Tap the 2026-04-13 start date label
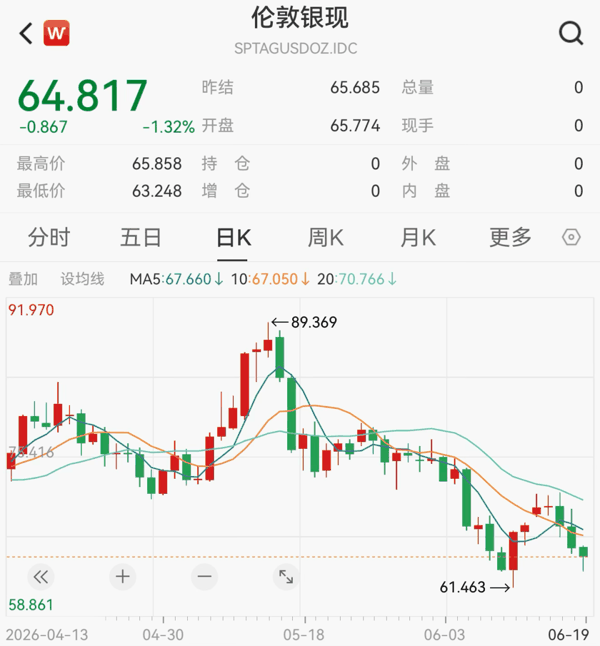This screenshot has height=646, width=600. [x=47, y=635]
